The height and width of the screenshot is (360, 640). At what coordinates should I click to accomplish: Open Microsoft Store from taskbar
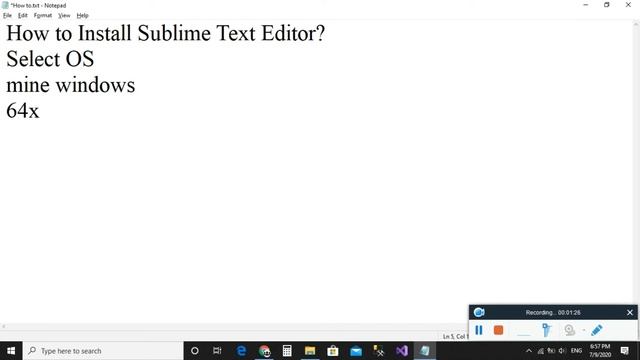333,351
